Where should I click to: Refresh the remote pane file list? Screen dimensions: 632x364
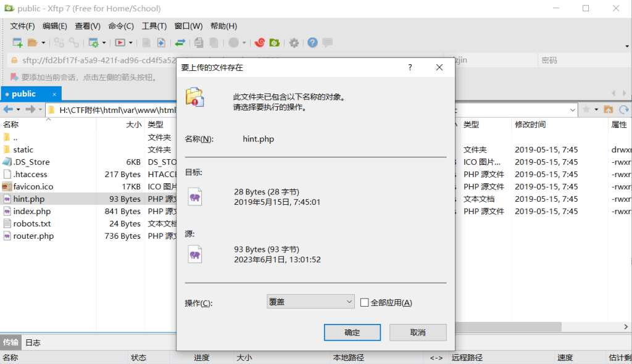pos(623,109)
